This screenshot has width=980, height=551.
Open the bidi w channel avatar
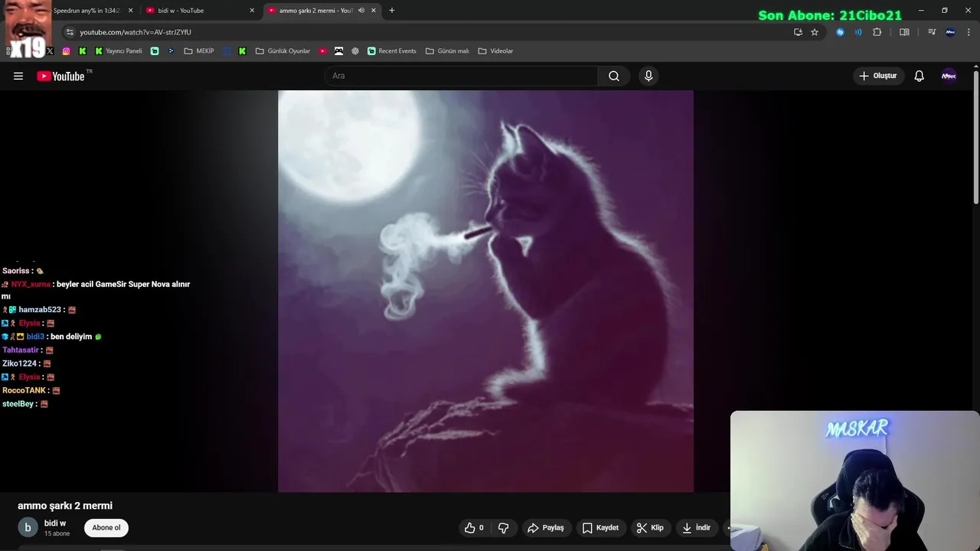[28, 527]
